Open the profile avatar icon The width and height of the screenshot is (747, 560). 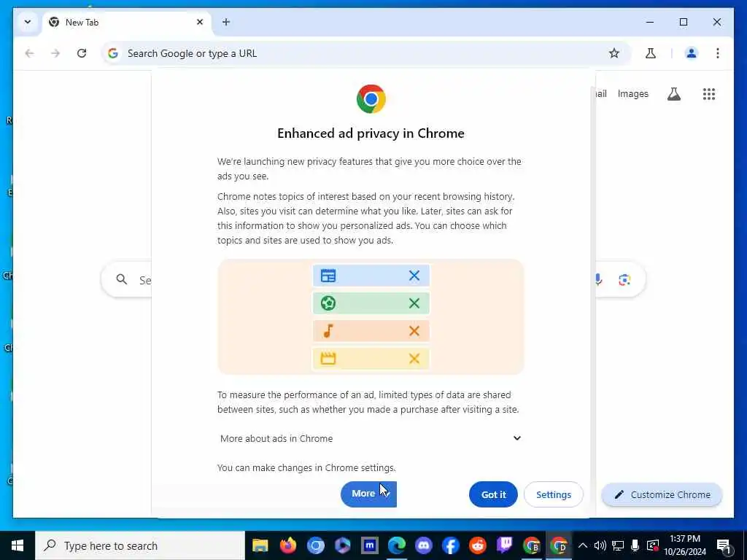(691, 53)
